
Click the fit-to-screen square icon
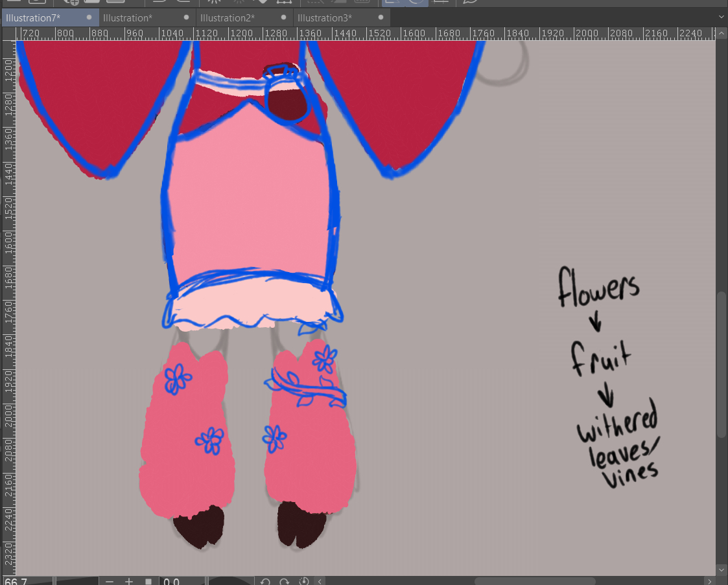point(148,581)
